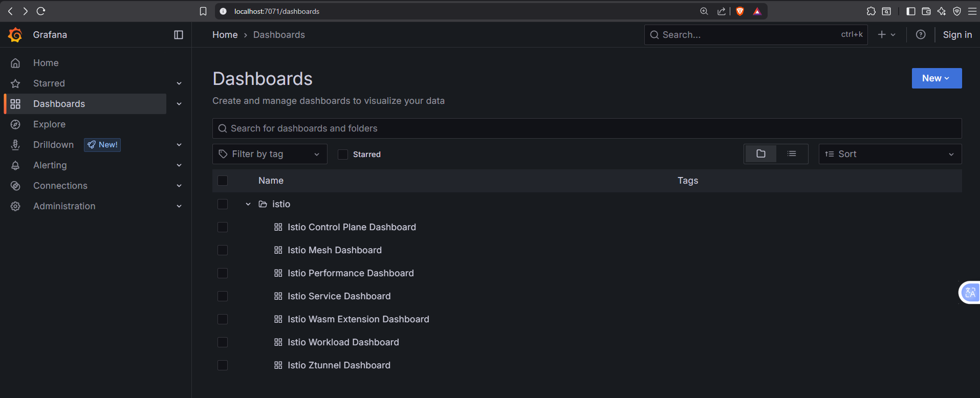The image size is (980, 398).
Task: Open the browser zoom magnifier icon
Action: pyautogui.click(x=704, y=11)
